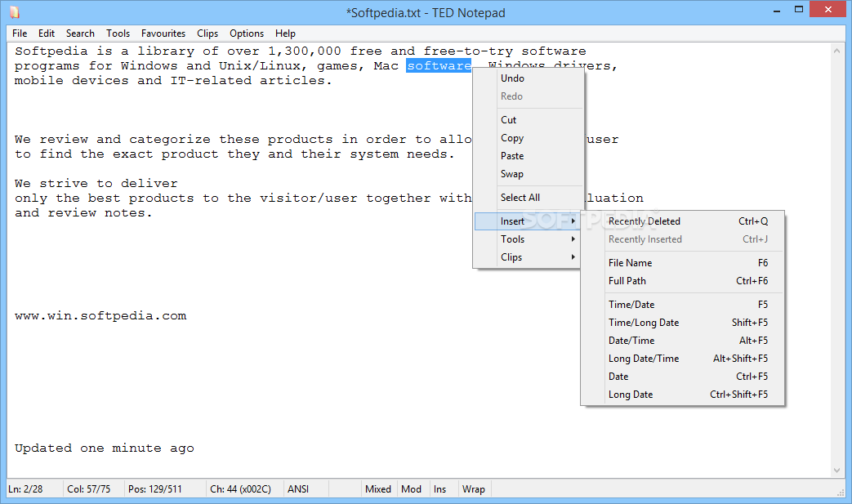Click the Col: 57/75 status bar field
Viewport: 852px width, 504px height.
[93, 488]
